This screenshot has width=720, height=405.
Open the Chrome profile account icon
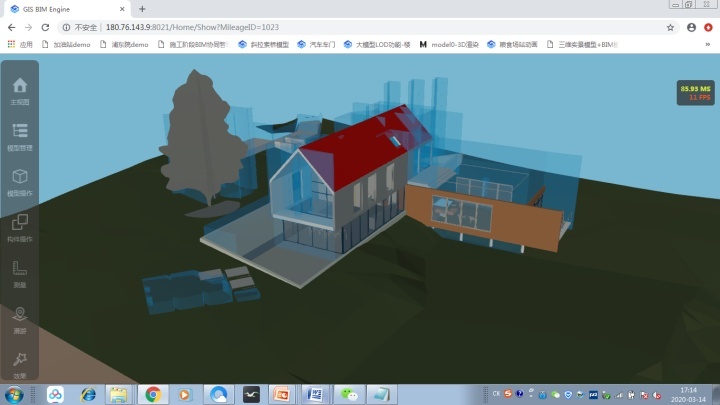(691, 28)
